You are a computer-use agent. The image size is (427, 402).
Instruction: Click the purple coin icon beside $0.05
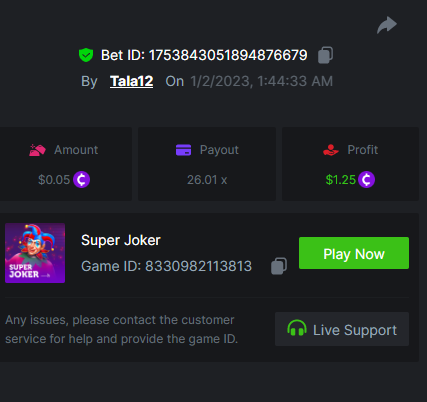tap(82, 180)
